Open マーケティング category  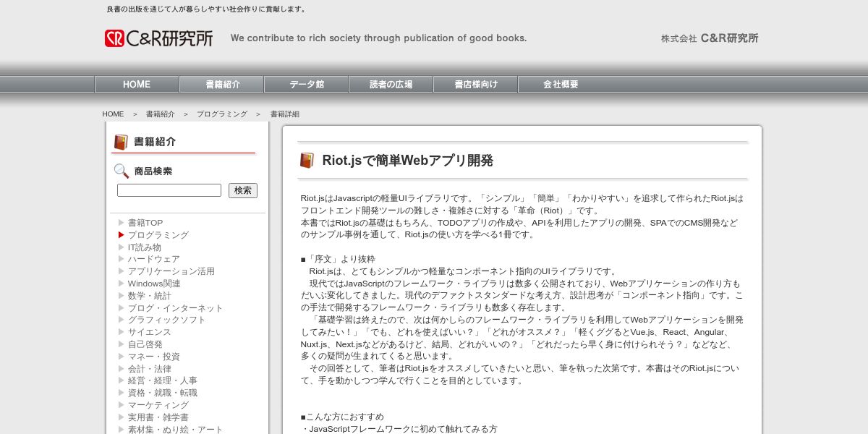coord(158,405)
